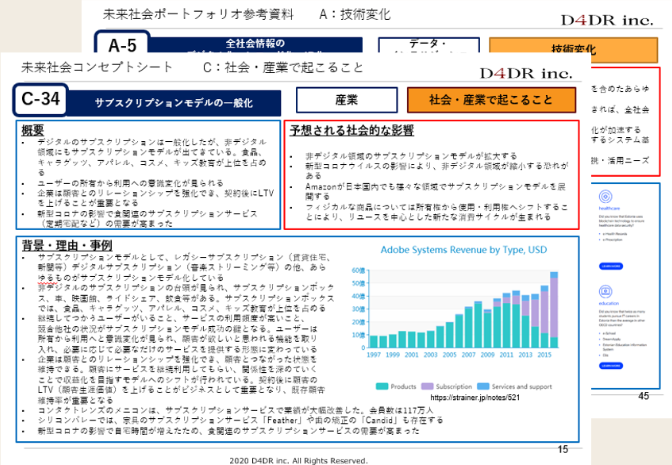Click the '未来社会コンセプトシート' header text
The height and width of the screenshot is (465, 672).
(97, 67)
